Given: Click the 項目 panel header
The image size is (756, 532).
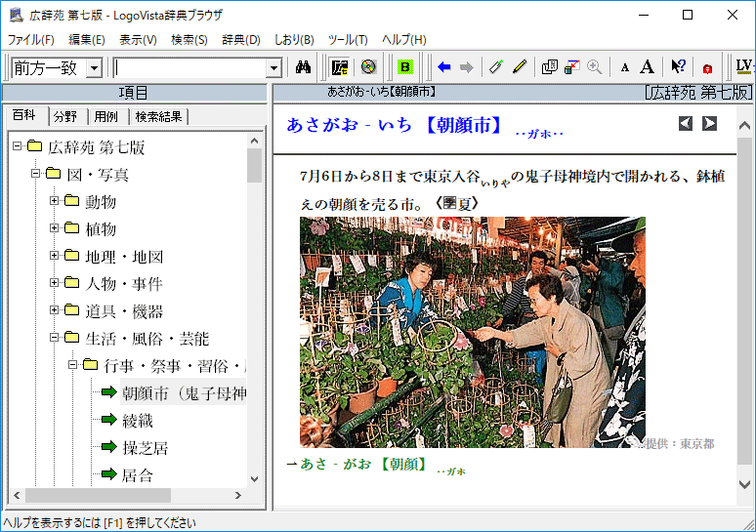Looking at the screenshot, I should click(134, 93).
